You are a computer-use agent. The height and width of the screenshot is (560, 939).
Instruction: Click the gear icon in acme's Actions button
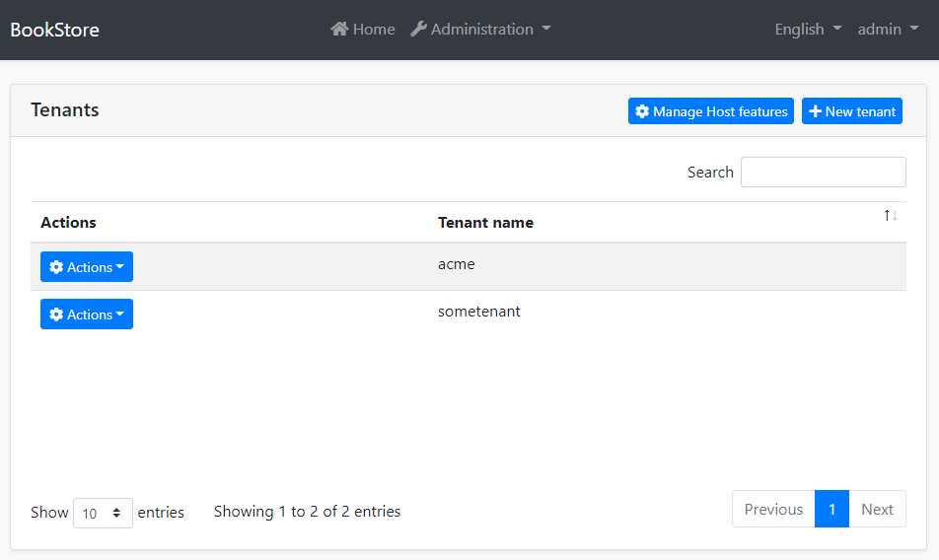click(56, 267)
